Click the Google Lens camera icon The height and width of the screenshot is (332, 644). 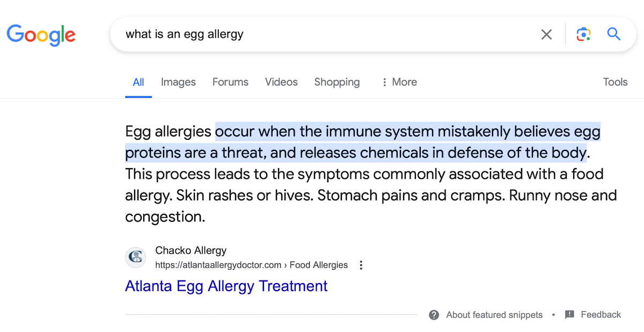point(583,34)
